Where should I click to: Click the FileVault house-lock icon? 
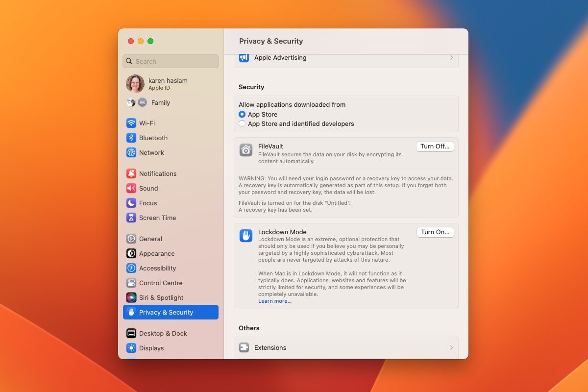[245, 150]
